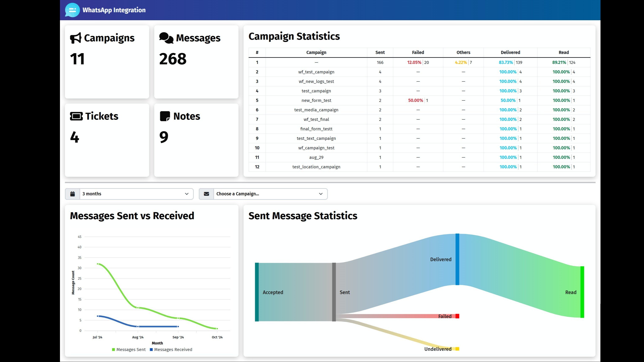Click the Notes sticky note icon
The image size is (644, 362).
pyautogui.click(x=165, y=116)
